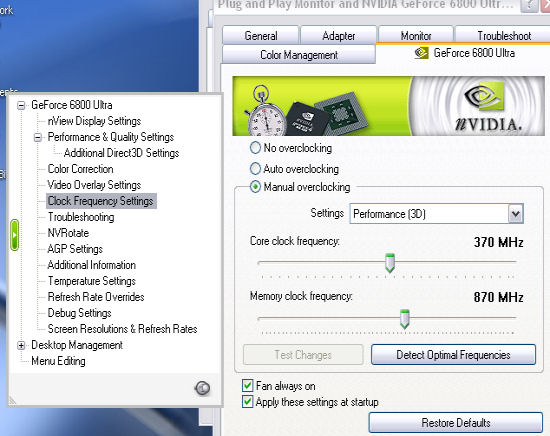Click the Restore Defaults button
550x436 pixels.
click(456, 423)
